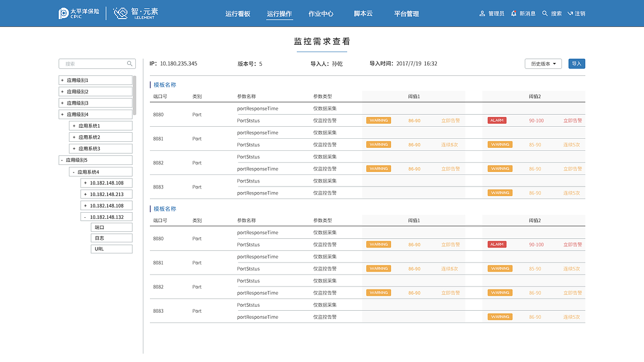The width and height of the screenshot is (644, 362).
Task: Open the 搜索 magnifier icon in top bar
Action: [x=544, y=14]
